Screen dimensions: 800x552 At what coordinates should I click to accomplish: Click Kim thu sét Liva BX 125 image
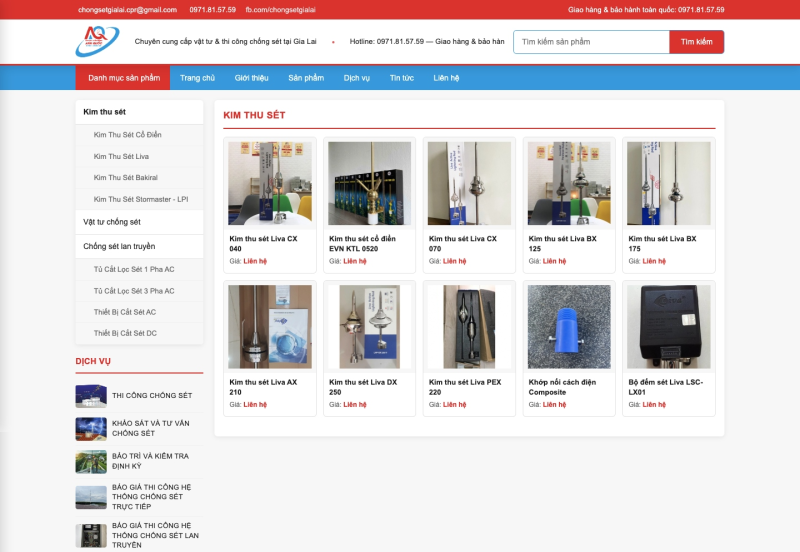tap(569, 183)
